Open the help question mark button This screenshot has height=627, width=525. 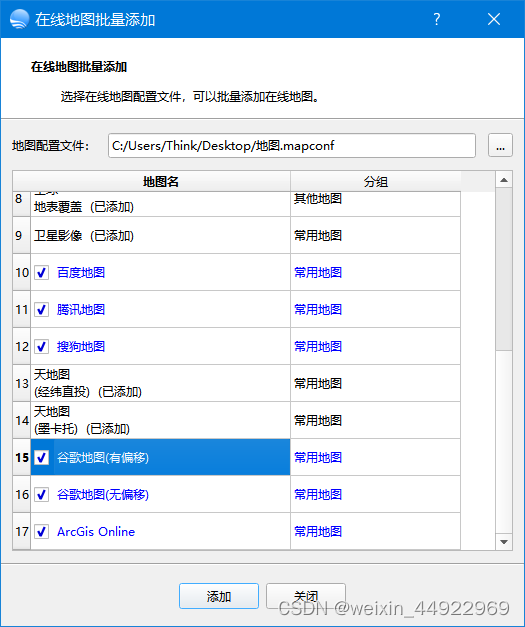pyautogui.click(x=437, y=19)
